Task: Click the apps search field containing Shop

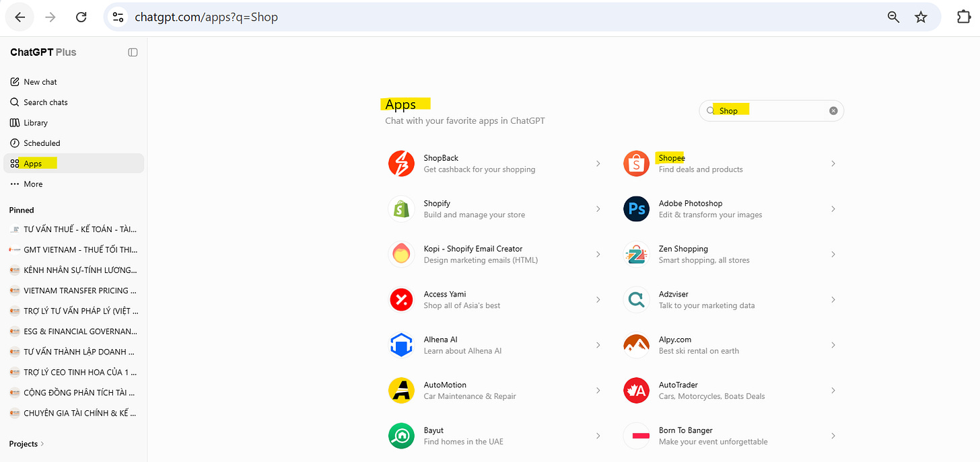Action: pos(771,111)
